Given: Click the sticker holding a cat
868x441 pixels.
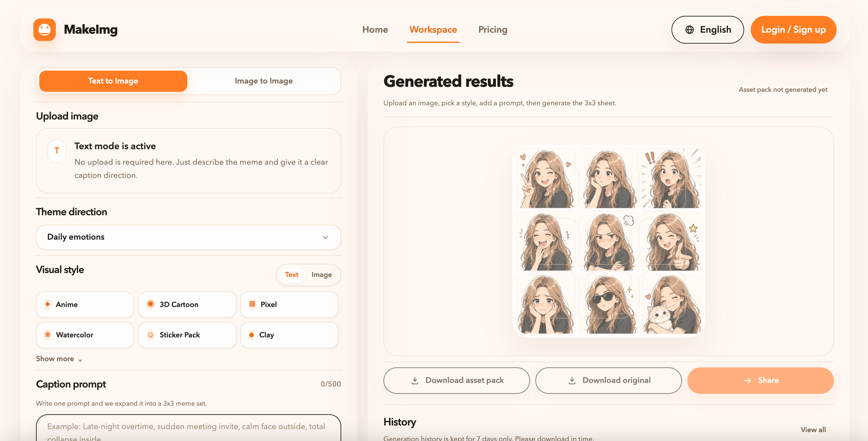Looking at the screenshot, I should 671,304.
